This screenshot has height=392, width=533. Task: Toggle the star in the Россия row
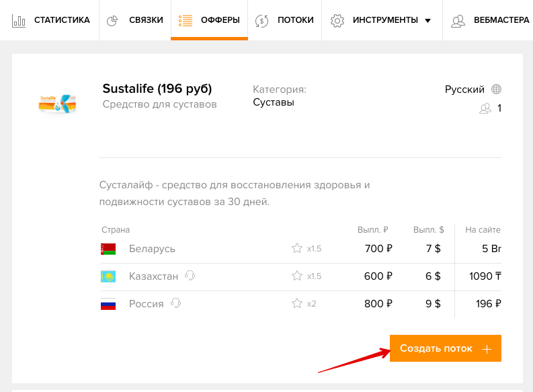tap(297, 303)
